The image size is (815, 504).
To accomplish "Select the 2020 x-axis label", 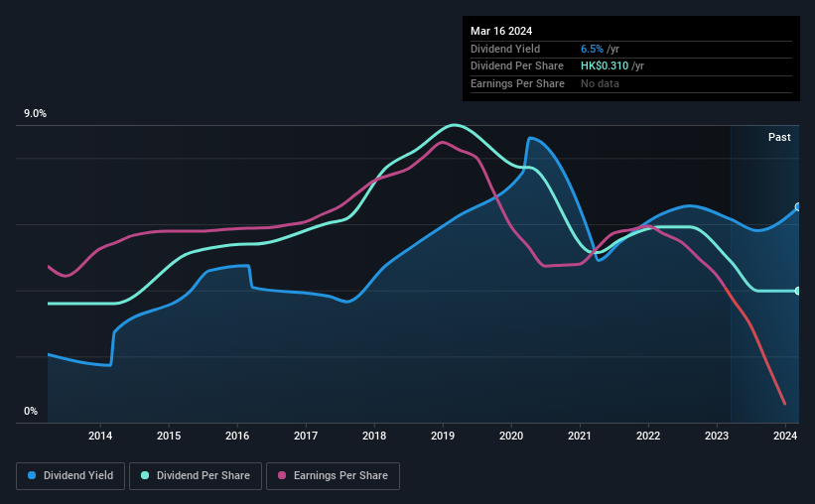I will 511,436.
